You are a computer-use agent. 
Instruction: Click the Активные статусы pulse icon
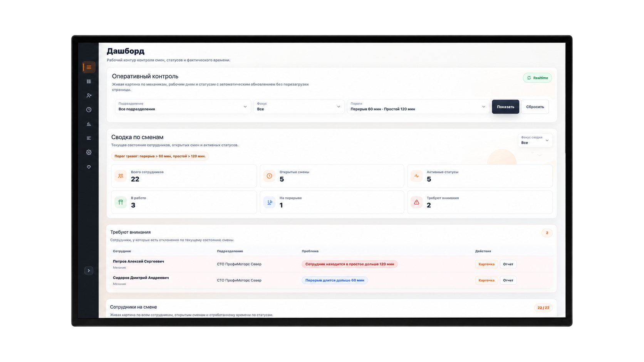[x=416, y=176]
